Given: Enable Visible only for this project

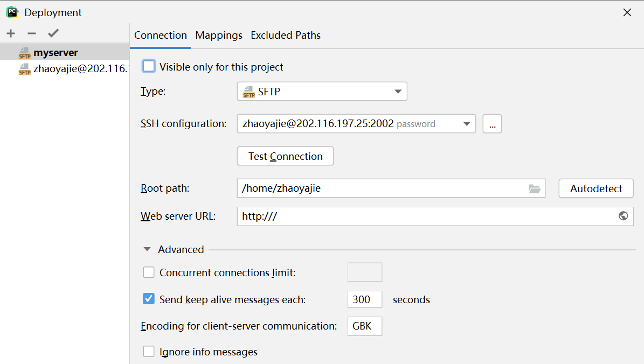Looking at the screenshot, I should (149, 67).
